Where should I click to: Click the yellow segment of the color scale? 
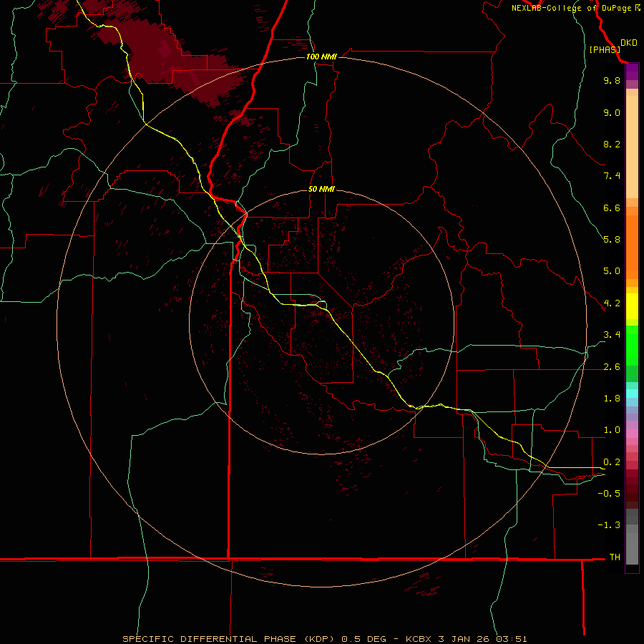coord(632,306)
